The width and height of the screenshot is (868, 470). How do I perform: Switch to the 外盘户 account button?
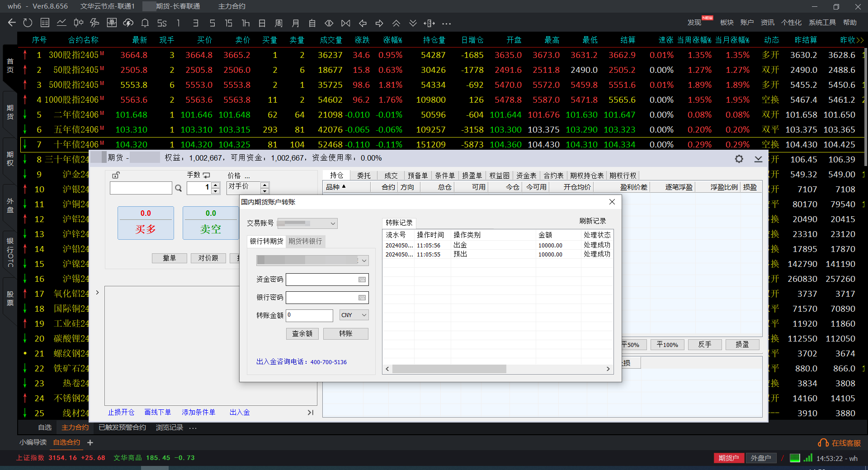(x=761, y=458)
